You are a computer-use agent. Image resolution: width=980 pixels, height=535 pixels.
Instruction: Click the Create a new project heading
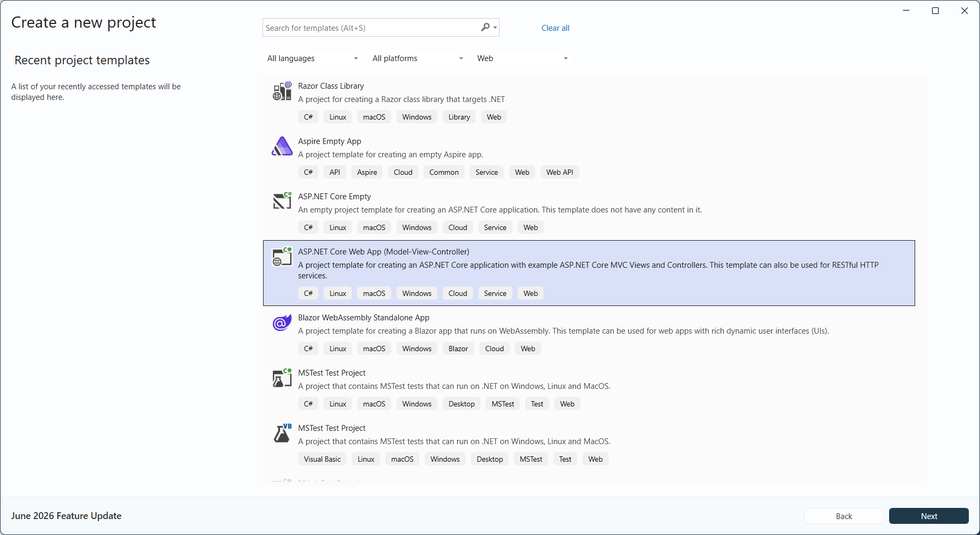tap(83, 23)
